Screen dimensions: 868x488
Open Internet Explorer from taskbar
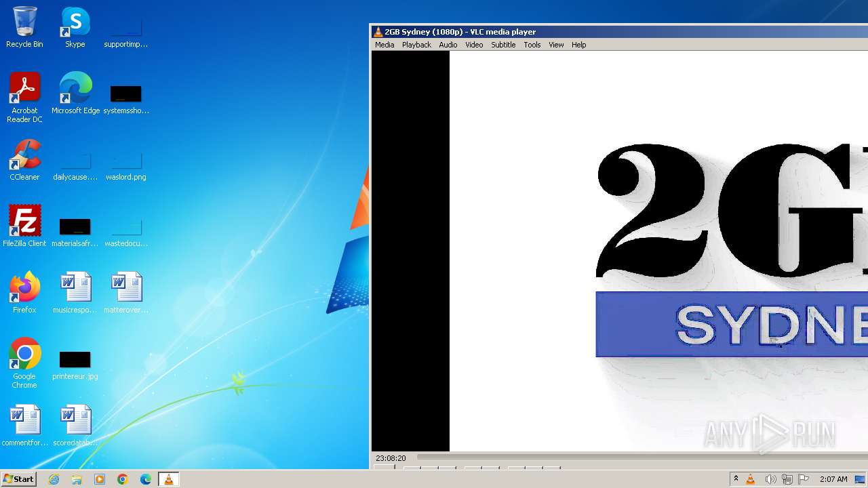(x=54, y=479)
